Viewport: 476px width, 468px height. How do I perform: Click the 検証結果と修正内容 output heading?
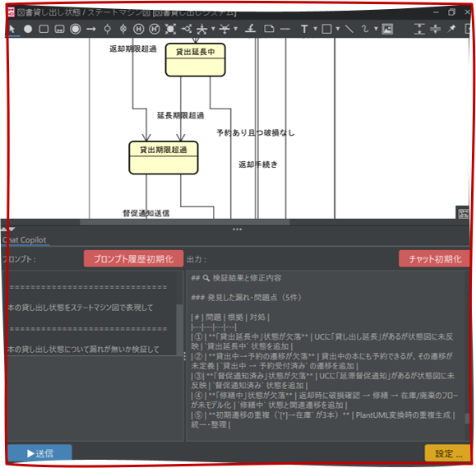[236, 278]
